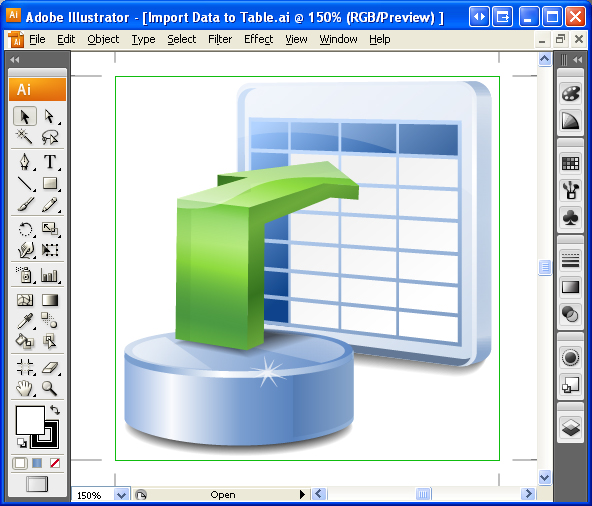Select the Crop Area tool
Screen dimensions: 592x506
[25, 367]
